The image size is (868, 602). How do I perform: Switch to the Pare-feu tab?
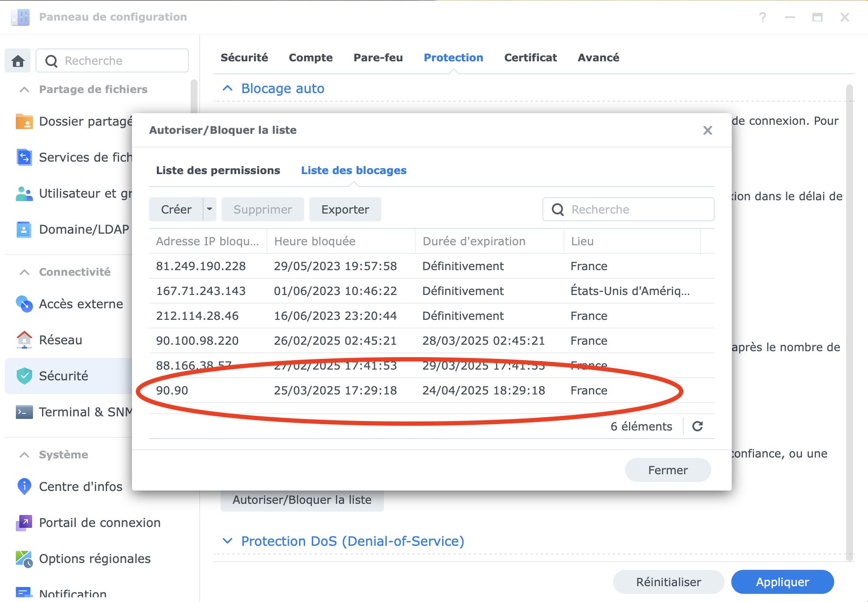coord(378,57)
